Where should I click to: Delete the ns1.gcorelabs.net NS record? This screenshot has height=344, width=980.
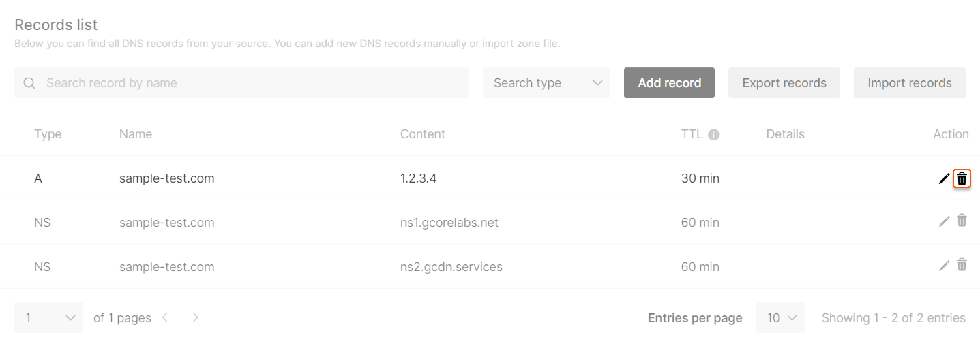pos(962,221)
